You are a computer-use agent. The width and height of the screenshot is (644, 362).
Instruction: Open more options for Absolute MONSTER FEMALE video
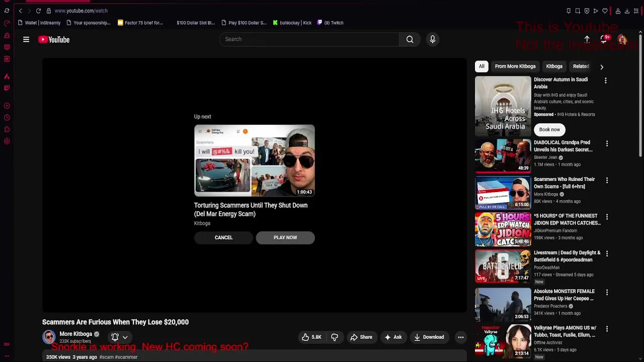(x=607, y=292)
